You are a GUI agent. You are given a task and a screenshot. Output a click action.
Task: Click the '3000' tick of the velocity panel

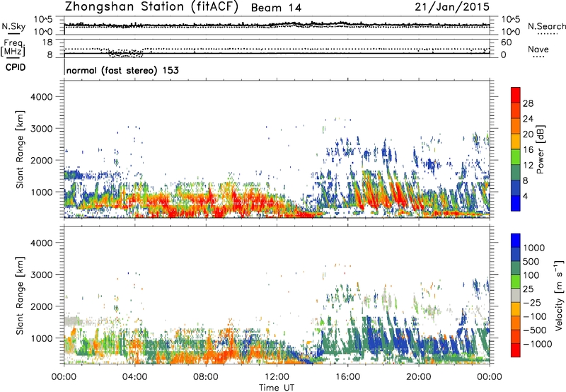[41, 275]
